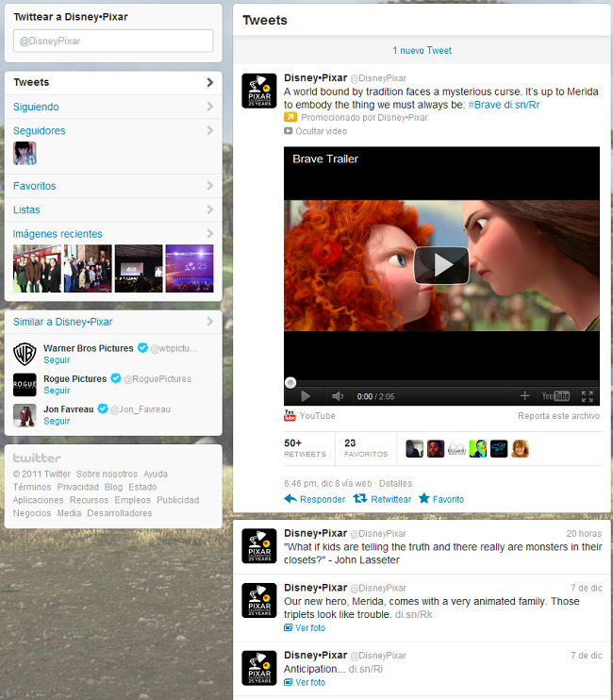Open the tweet Detalles link
This screenshot has height=700, width=613.
pyautogui.click(x=396, y=483)
